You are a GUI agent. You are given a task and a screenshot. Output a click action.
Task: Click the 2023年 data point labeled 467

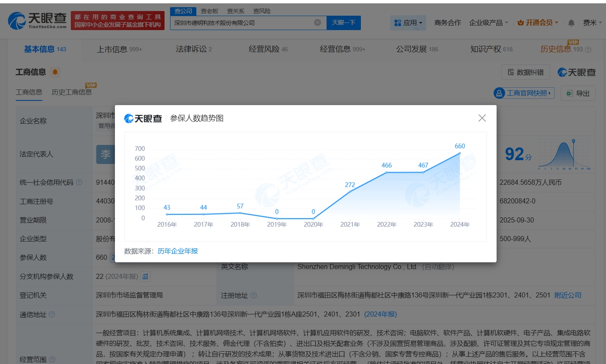(x=423, y=172)
